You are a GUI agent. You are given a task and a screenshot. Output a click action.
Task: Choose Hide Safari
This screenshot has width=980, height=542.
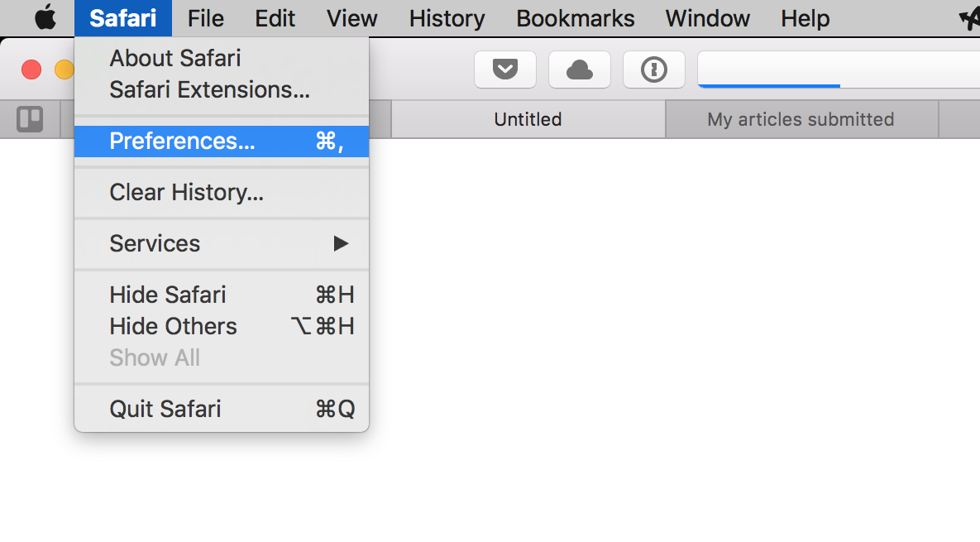(x=222, y=295)
